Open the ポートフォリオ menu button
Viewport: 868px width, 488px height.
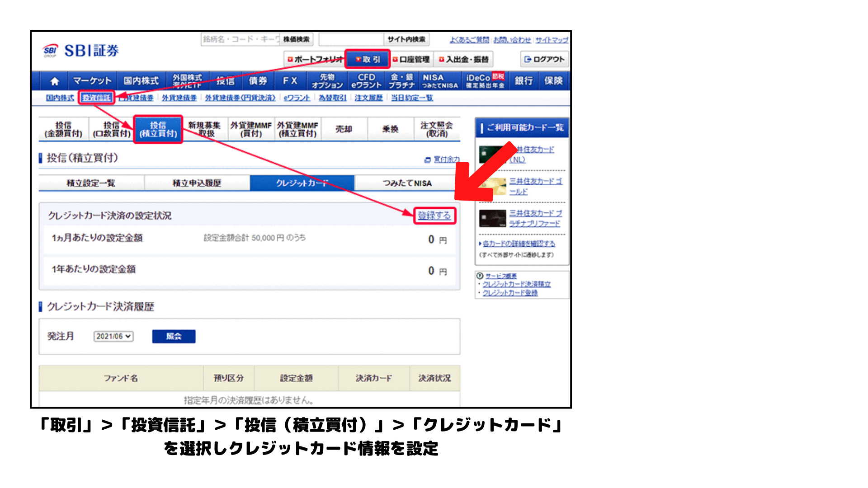[x=315, y=59]
